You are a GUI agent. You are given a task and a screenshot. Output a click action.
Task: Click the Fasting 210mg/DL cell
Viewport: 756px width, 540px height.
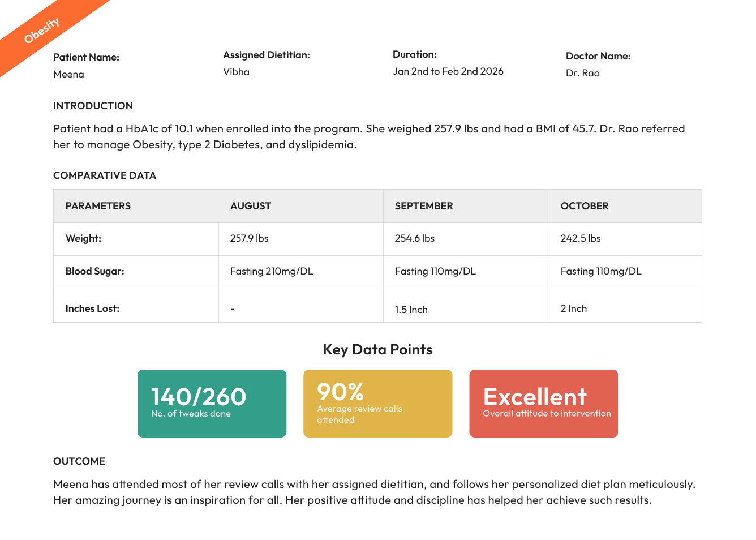301,272
